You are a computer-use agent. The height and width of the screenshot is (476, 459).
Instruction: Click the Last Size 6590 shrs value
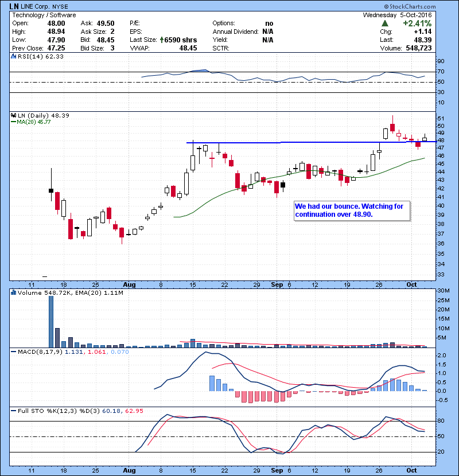point(180,40)
